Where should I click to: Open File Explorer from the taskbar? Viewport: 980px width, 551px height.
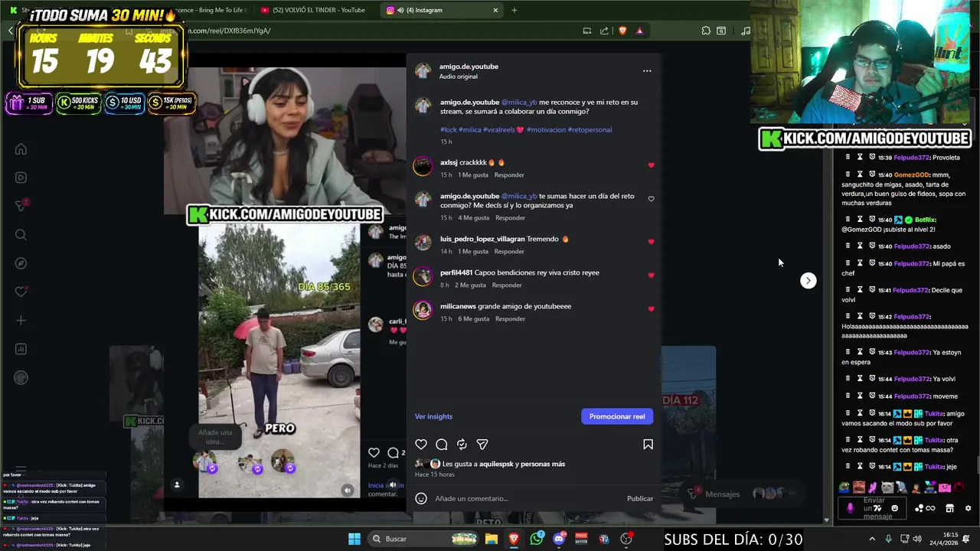click(x=492, y=539)
